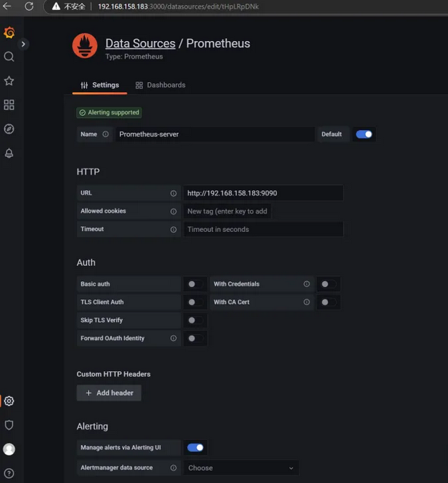This screenshot has height=483, width=448.
Task: Open the Starred star icon in sidebar
Action: tap(9, 81)
